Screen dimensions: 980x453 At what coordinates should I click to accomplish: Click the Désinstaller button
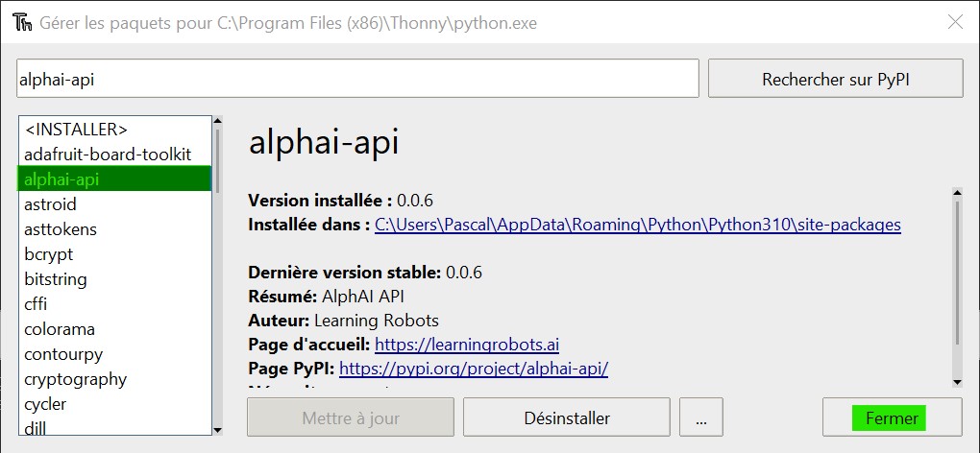point(567,418)
